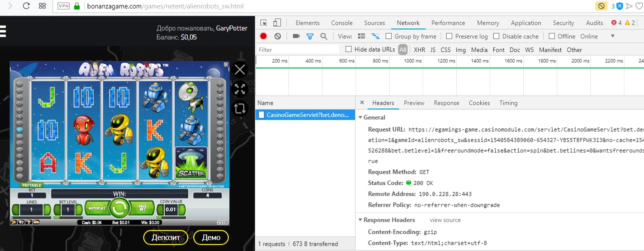Screen dimensions: 644x251
Task: Clear the network log
Action: click(277, 36)
